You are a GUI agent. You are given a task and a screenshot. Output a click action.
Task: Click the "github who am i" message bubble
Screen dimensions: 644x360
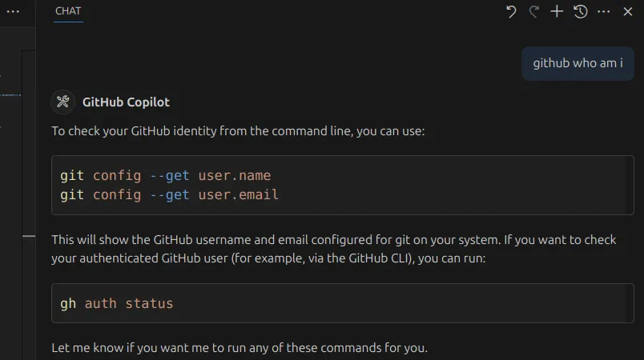click(x=578, y=63)
